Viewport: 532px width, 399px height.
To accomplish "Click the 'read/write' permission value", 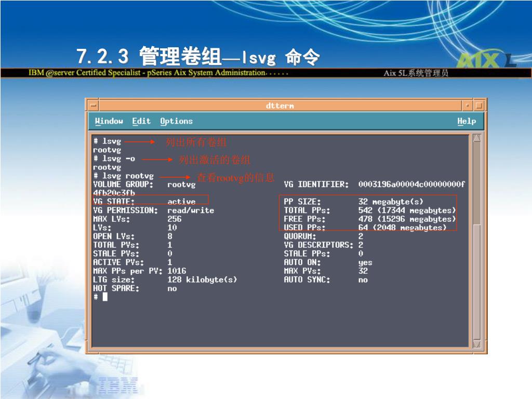I will pos(191,210).
